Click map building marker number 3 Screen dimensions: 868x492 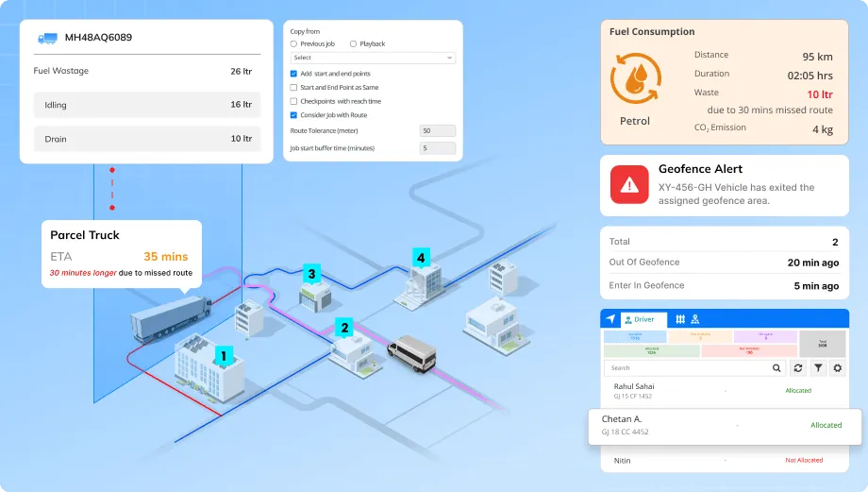pyautogui.click(x=311, y=275)
